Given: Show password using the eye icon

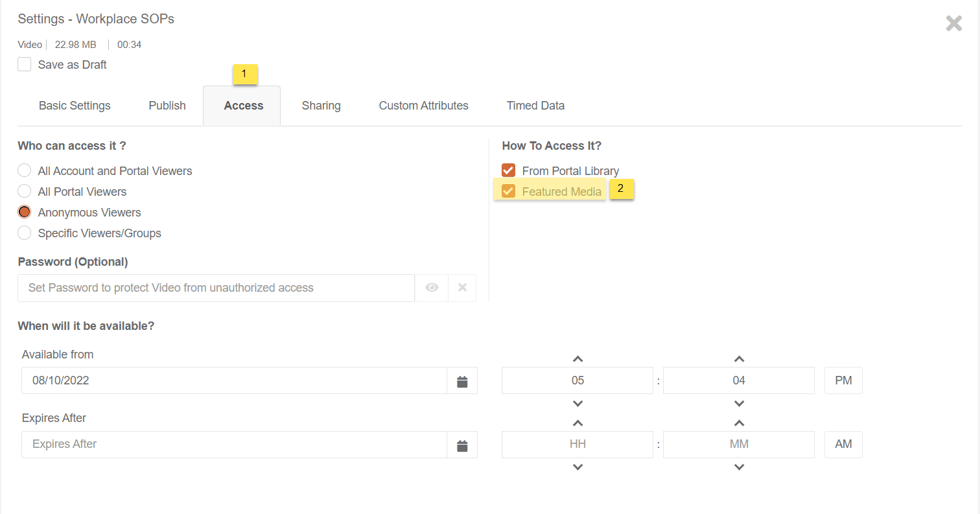Looking at the screenshot, I should click(x=432, y=288).
